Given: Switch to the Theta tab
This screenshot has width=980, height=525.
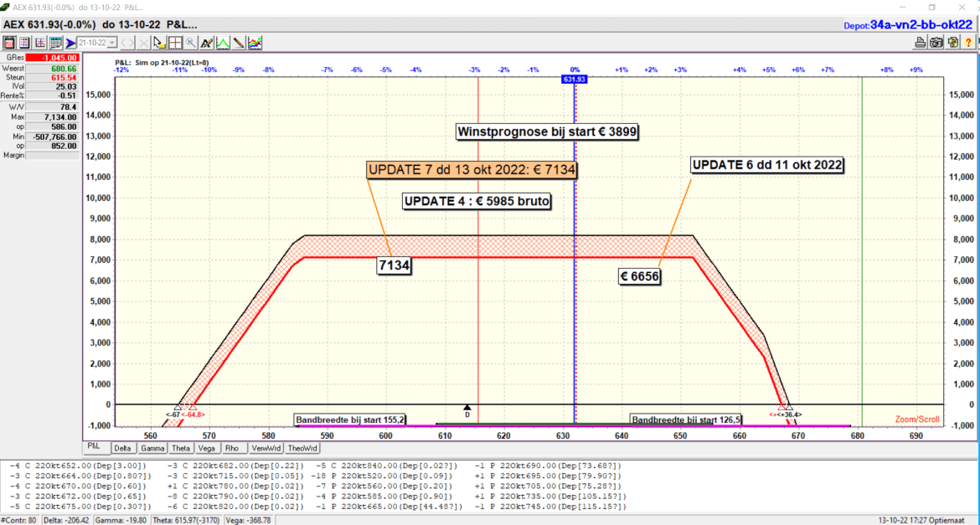Looking at the screenshot, I should tap(181, 447).
